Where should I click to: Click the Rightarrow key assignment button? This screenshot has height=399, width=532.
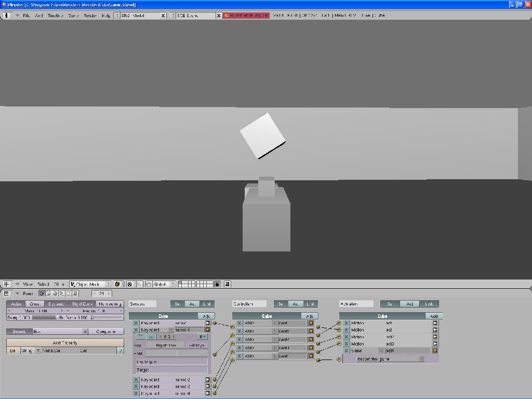coord(166,345)
